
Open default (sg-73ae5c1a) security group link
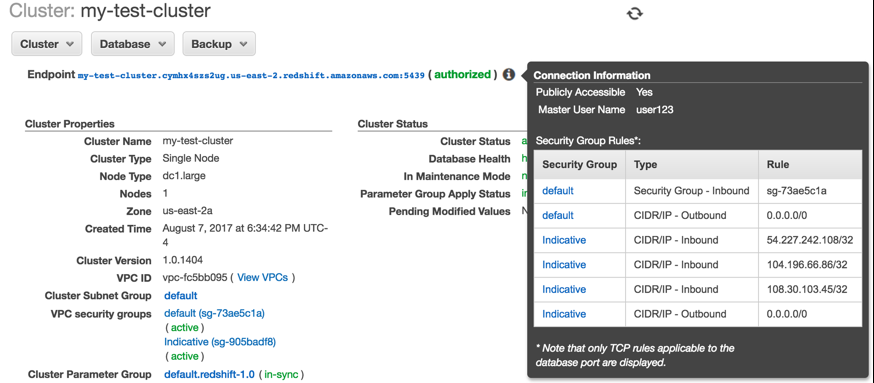(x=215, y=313)
